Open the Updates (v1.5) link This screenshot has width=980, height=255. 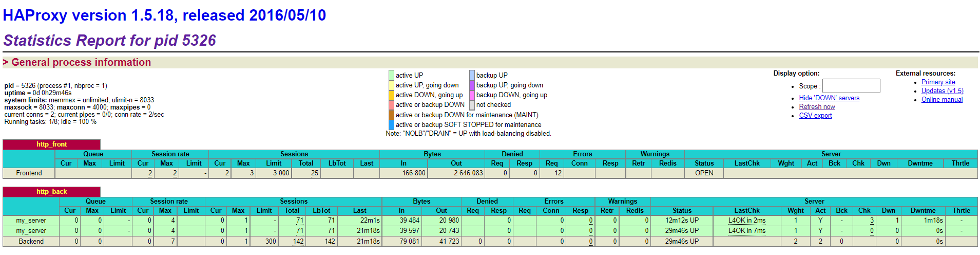[x=942, y=91]
